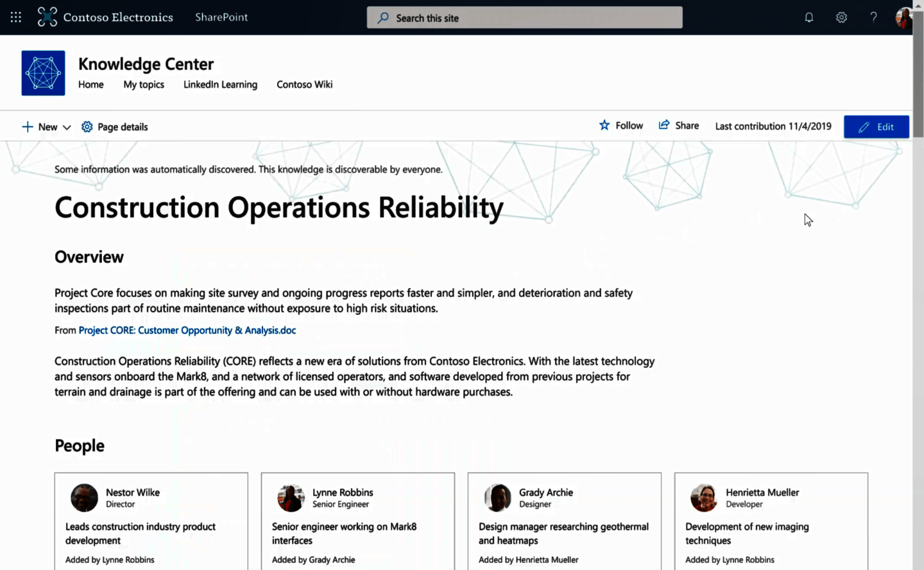This screenshot has width=924, height=570.
Task: Click the SharePoint header link
Action: pyautogui.click(x=221, y=17)
